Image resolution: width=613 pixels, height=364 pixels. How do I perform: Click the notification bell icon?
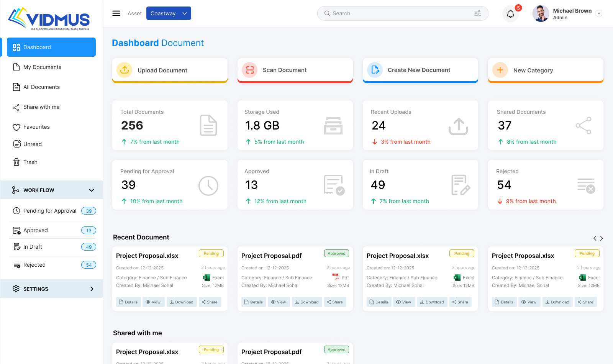tap(510, 14)
